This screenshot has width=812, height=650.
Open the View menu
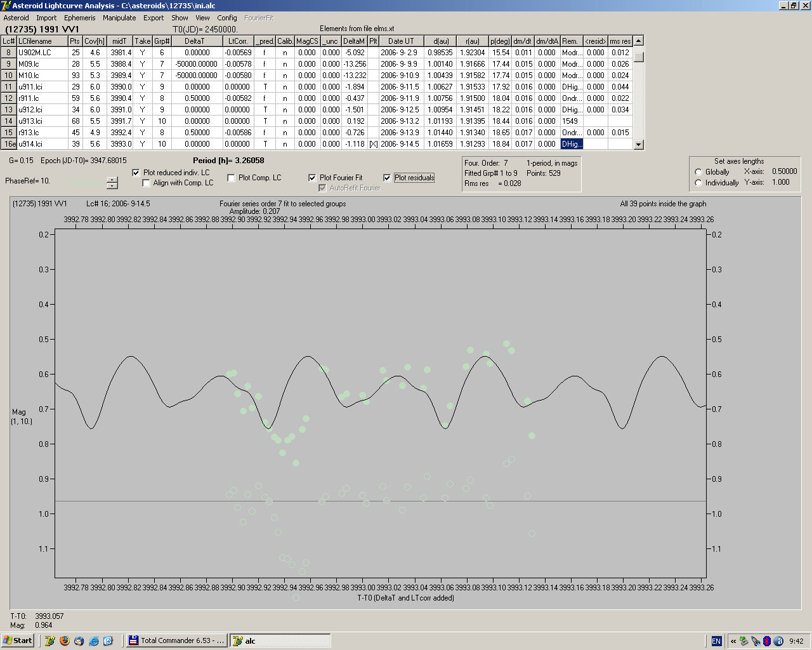tap(202, 18)
